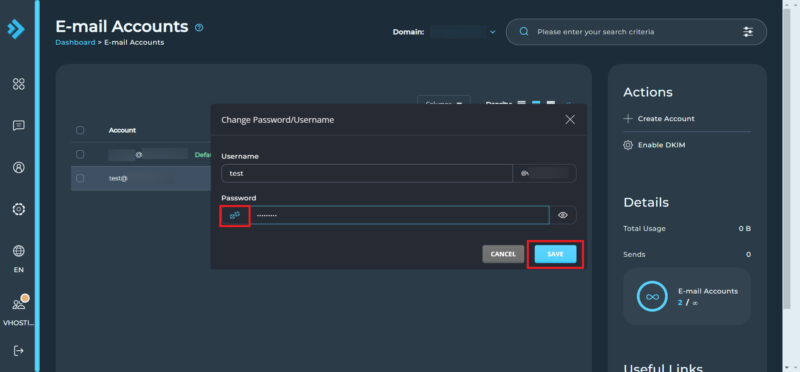Click the Enable DKIM action link
This screenshot has height=372, width=800.
pos(661,145)
